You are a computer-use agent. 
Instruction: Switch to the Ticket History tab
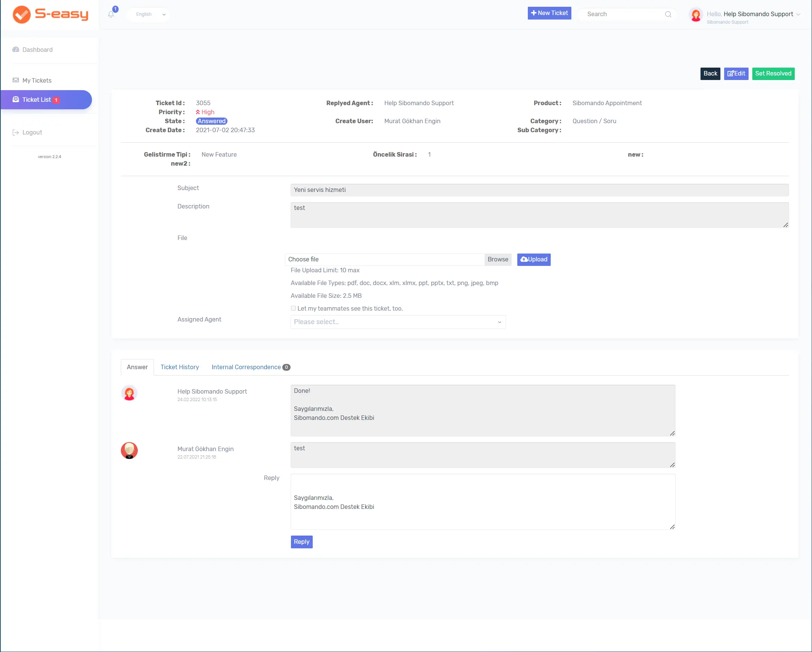(180, 367)
